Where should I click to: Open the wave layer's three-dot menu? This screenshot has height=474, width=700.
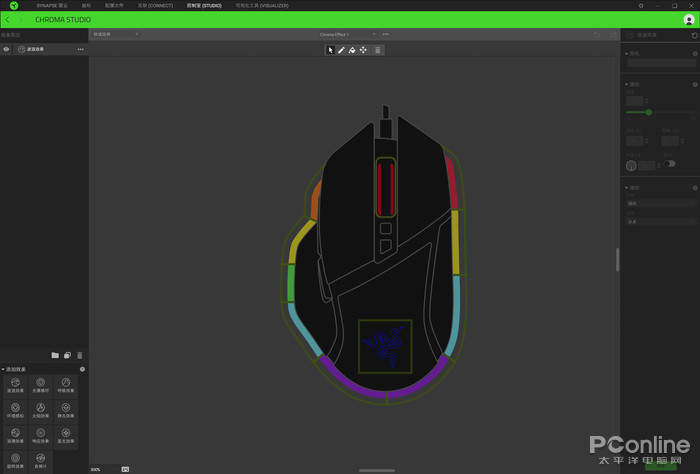80,49
